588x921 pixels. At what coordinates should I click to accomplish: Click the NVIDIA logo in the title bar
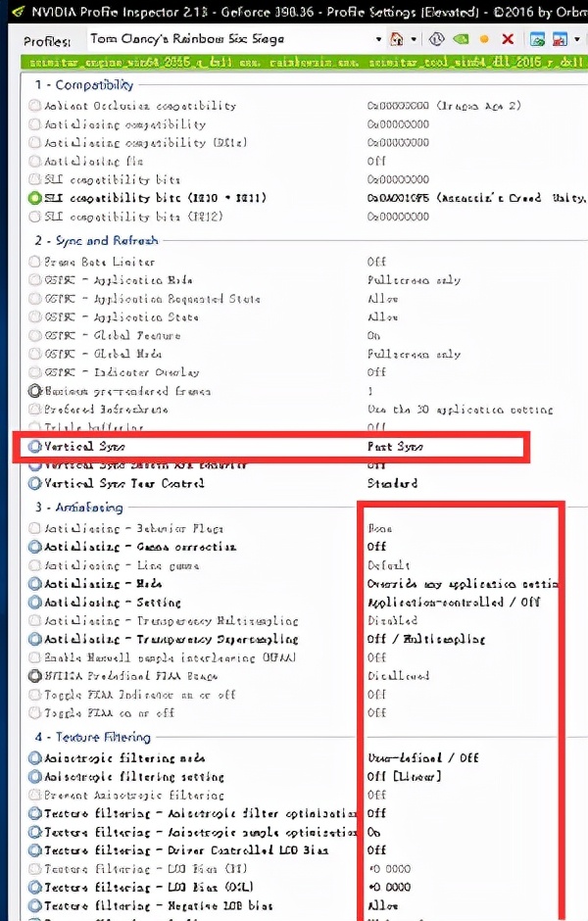click(x=16, y=10)
